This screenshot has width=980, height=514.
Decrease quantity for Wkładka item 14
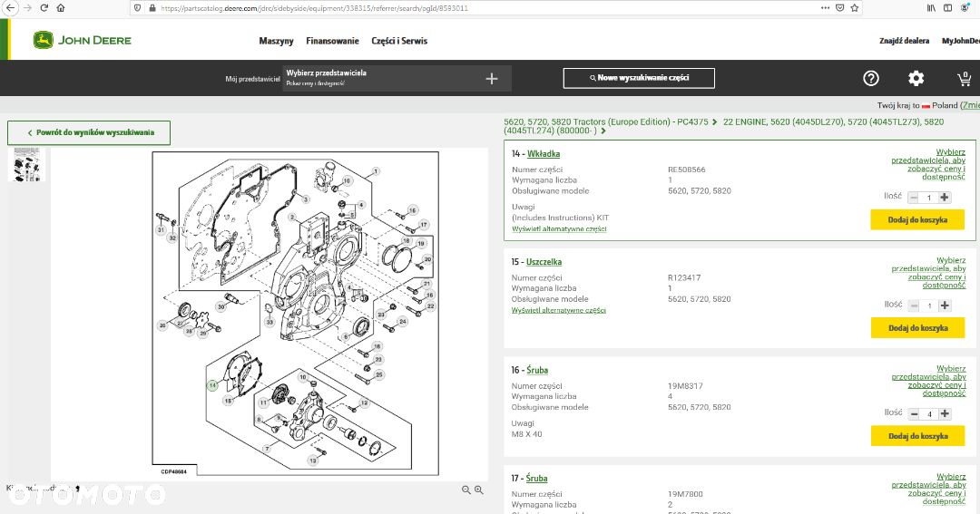[914, 198]
